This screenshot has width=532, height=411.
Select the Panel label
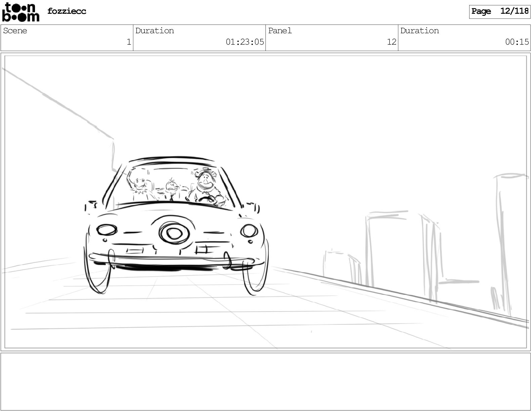(280, 31)
